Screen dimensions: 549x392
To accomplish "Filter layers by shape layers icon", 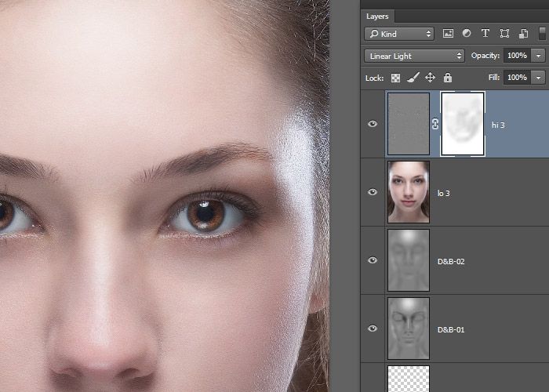I will point(504,33).
